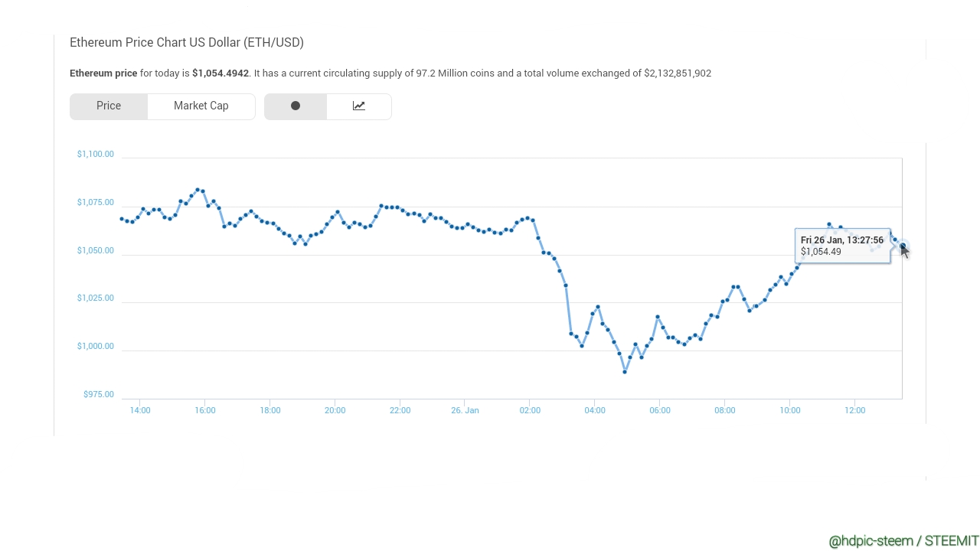Click the 22:00 time axis label
The image size is (980, 551).
pyautogui.click(x=400, y=411)
